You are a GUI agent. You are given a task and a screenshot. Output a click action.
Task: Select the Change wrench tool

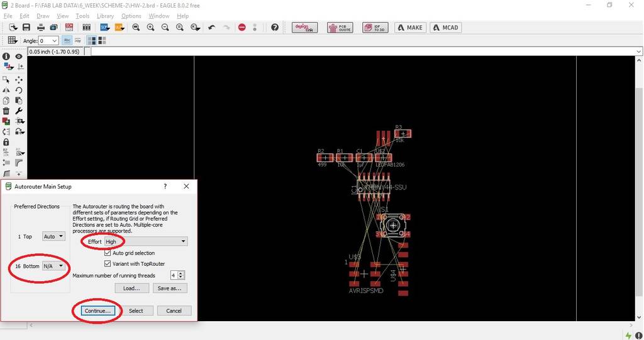tap(19, 111)
